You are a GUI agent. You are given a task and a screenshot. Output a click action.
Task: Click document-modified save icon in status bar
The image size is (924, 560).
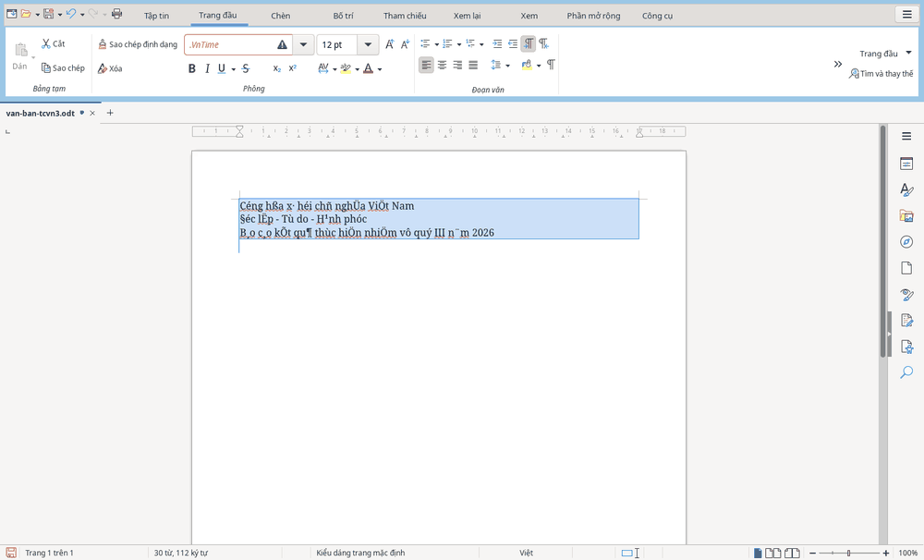[x=11, y=553]
